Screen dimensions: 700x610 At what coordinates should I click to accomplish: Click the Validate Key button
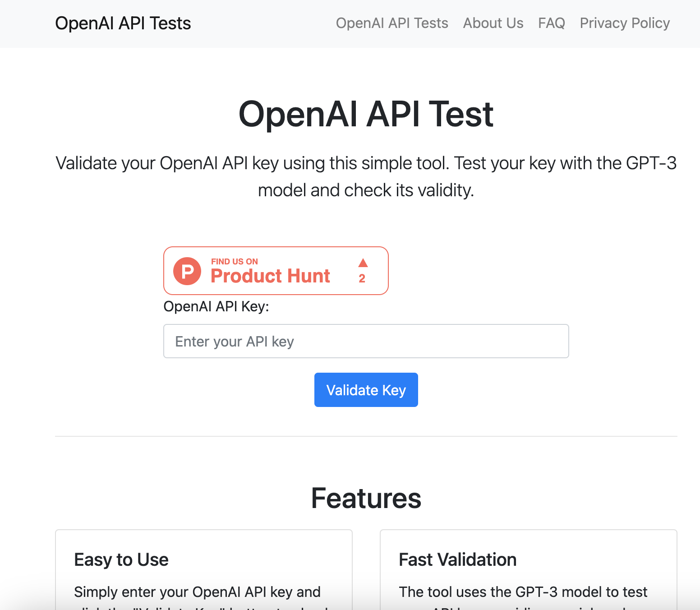pos(366,390)
